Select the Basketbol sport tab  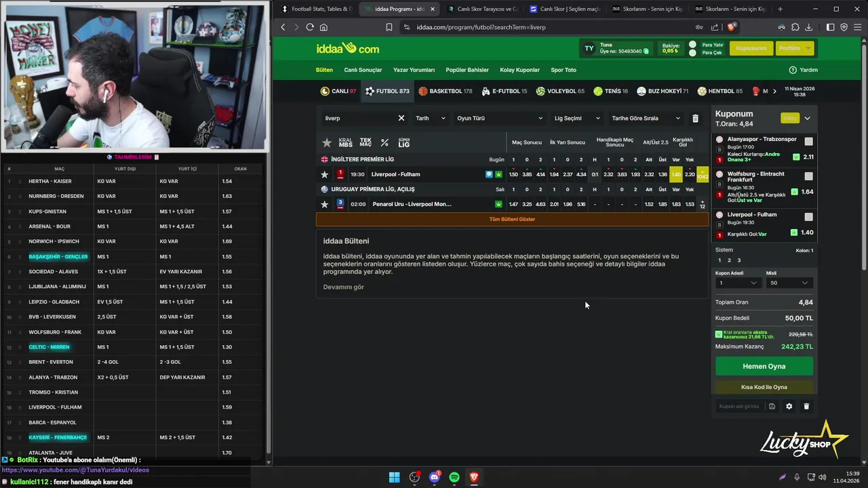(446, 91)
